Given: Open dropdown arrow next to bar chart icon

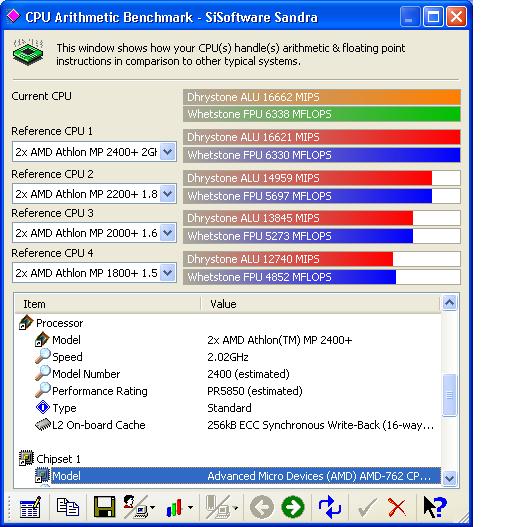Looking at the screenshot, I should point(190,508).
